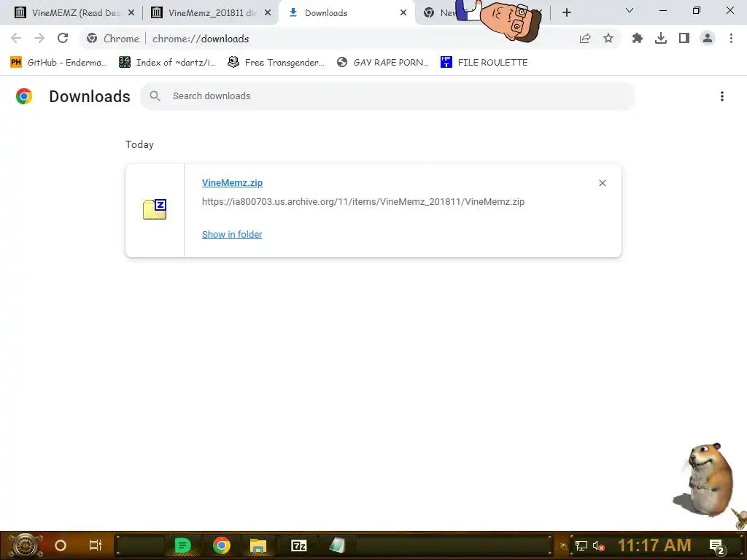Open Cortana circle on taskbar
The image size is (747, 560).
pyautogui.click(x=61, y=545)
